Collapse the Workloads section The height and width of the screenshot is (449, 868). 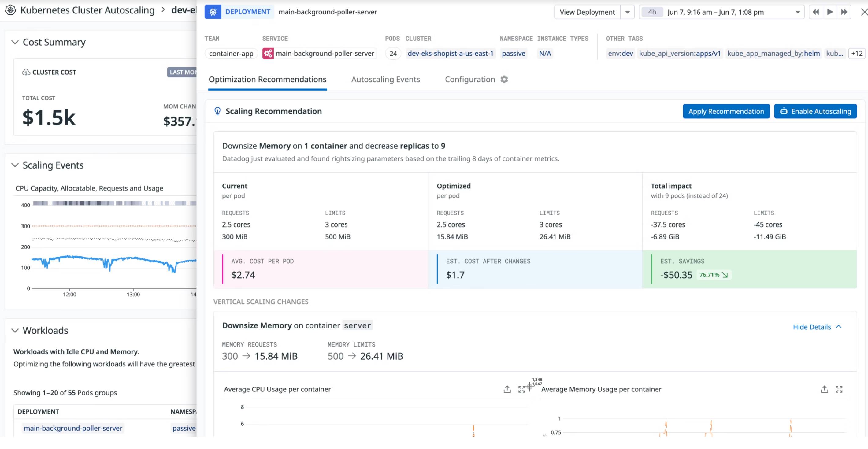(x=15, y=330)
